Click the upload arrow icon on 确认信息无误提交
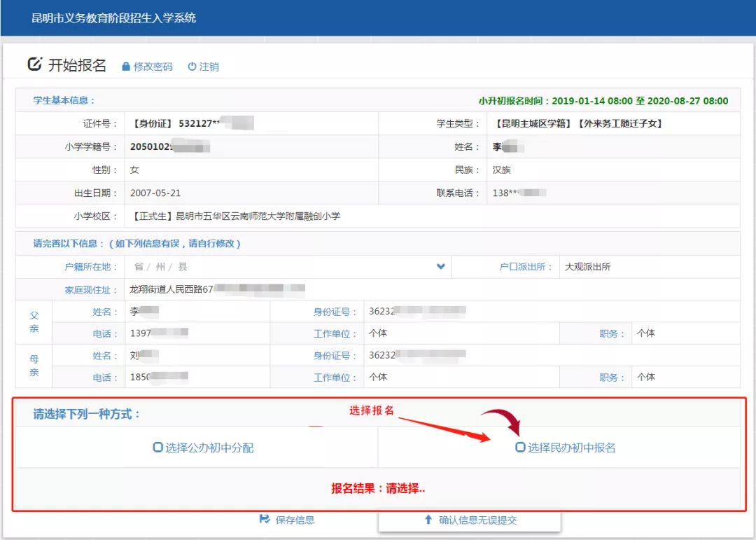This screenshot has width=756, height=540. coord(428,520)
